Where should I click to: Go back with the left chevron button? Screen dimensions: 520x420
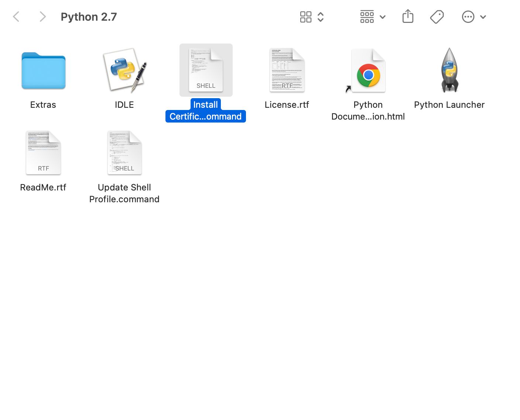click(x=16, y=17)
